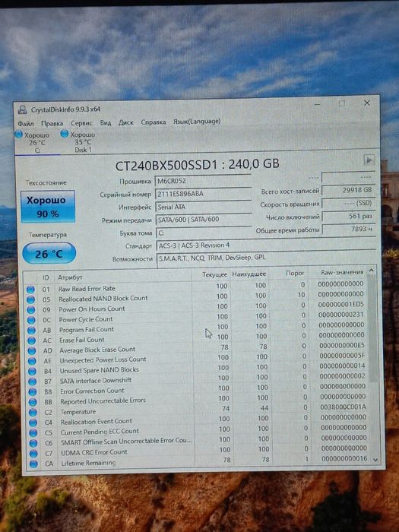Click the status icon for Reallocated NAND Block Count
Image resolution: width=399 pixels, height=532 pixels.
coord(31,299)
